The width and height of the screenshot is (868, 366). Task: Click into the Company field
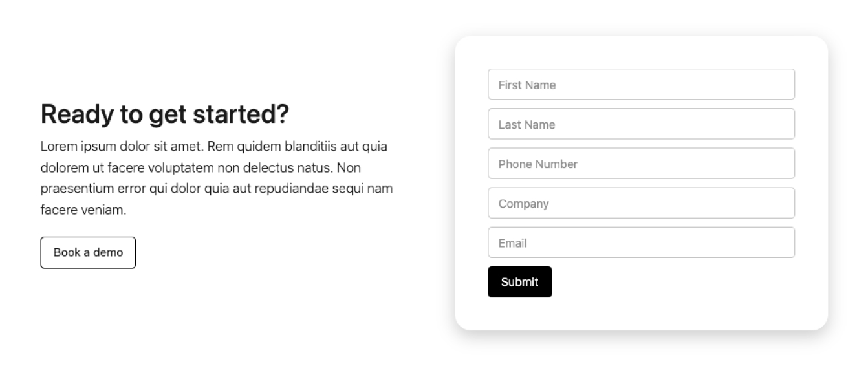pos(641,203)
